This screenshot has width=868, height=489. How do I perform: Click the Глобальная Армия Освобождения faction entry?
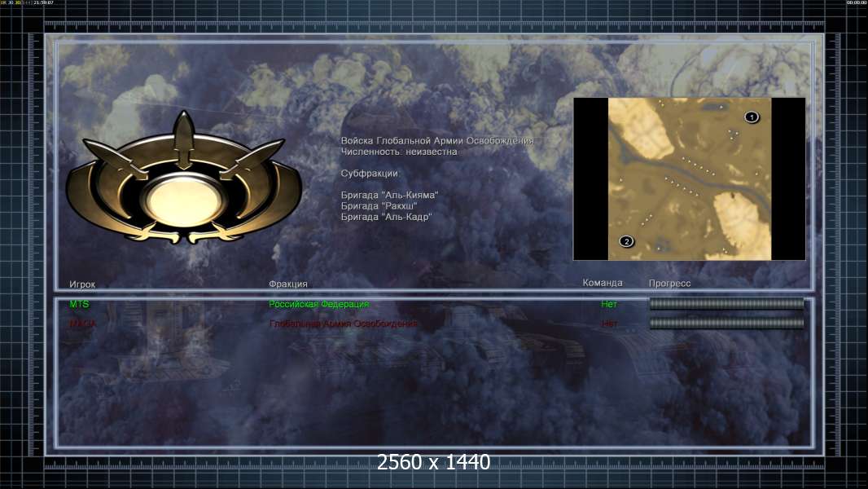pos(344,324)
